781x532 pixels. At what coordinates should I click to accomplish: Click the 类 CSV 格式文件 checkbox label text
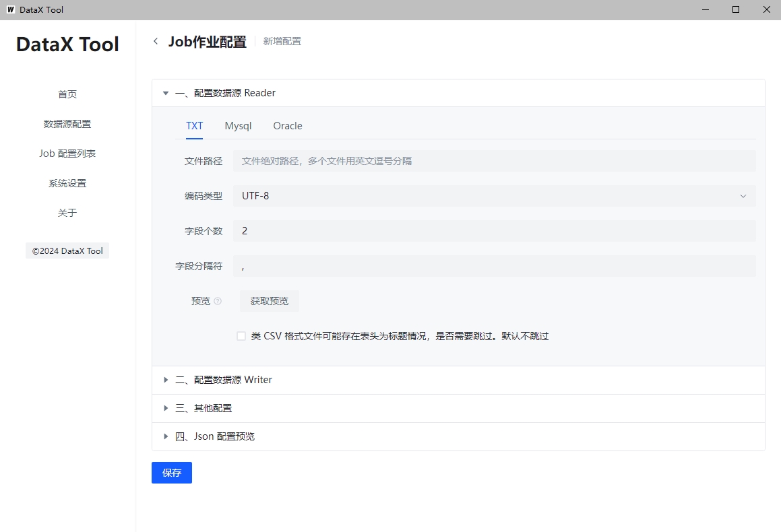click(x=400, y=337)
